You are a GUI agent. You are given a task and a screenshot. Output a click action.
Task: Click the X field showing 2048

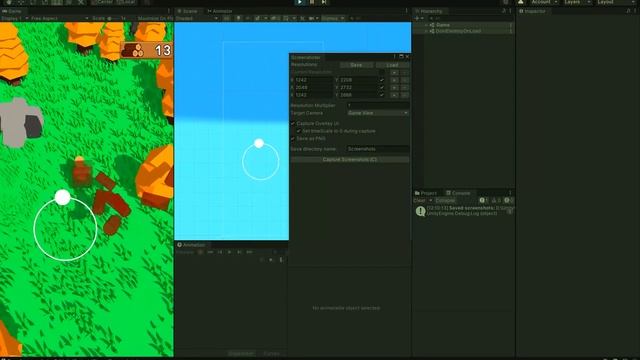click(313, 87)
